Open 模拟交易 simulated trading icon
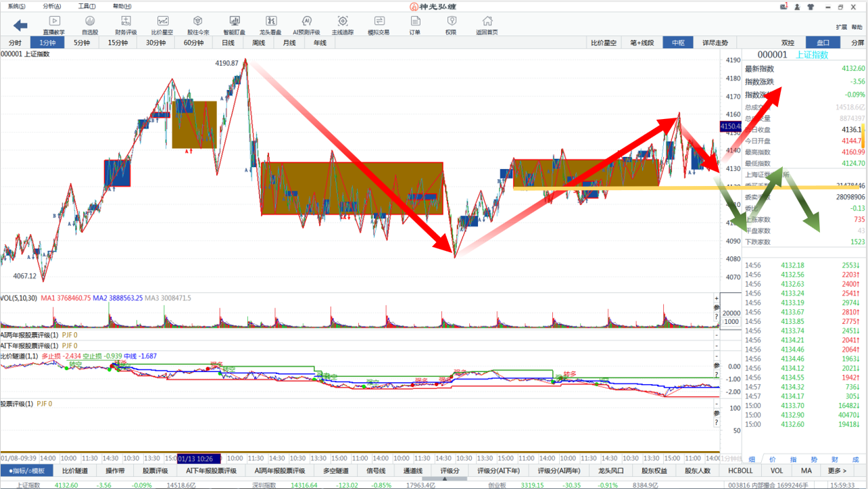This screenshot has width=868, height=489. click(378, 26)
